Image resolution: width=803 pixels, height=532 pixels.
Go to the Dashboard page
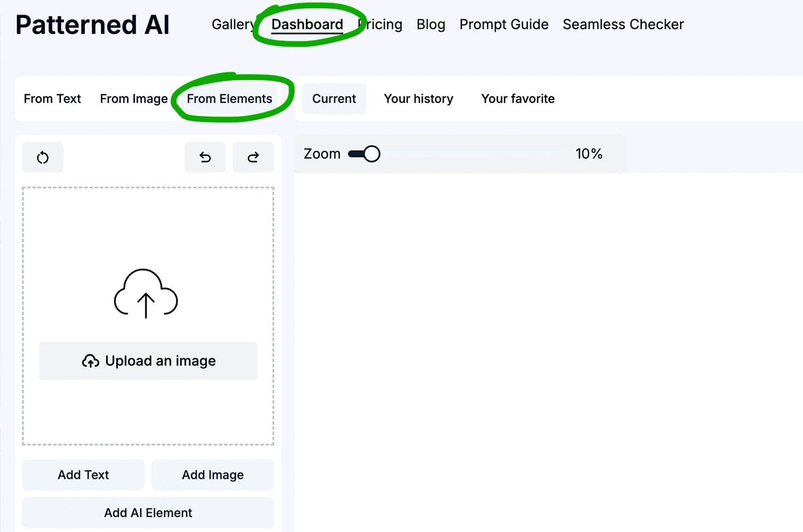tap(307, 24)
